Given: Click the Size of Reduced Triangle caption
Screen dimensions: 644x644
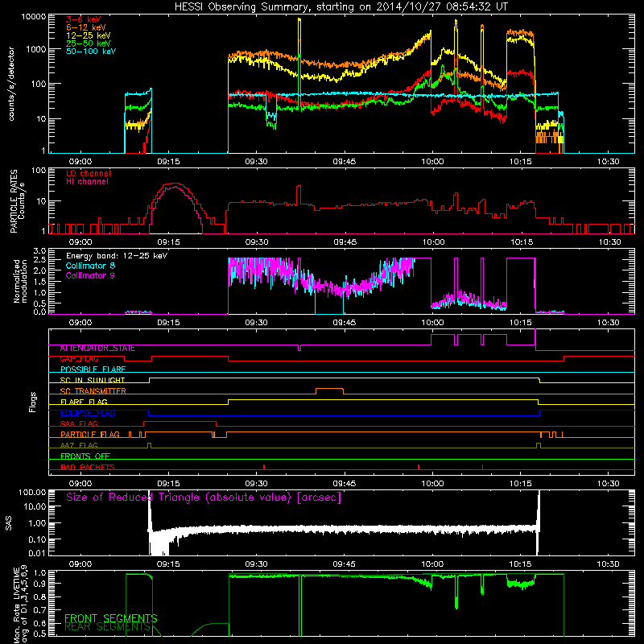Looking at the screenshot, I should point(204,497).
